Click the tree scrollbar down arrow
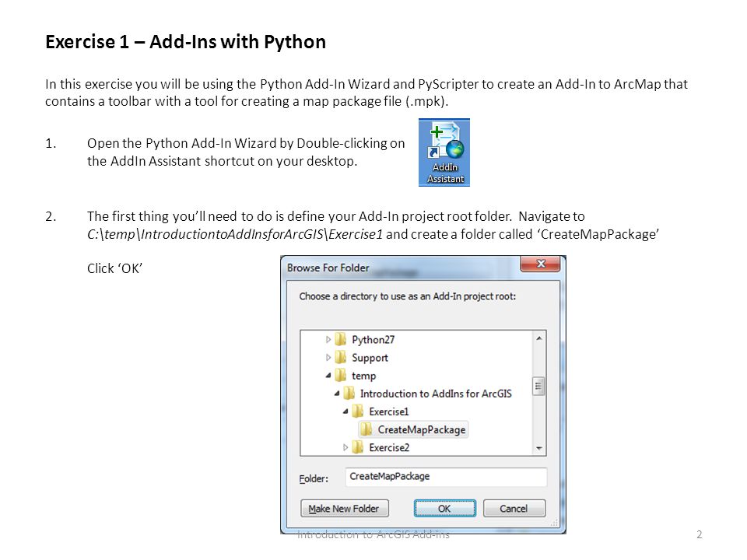 pyautogui.click(x=538, y=448)
